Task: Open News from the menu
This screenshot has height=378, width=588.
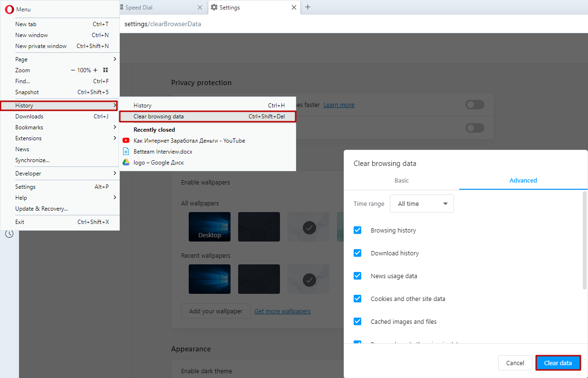Action: (x=59, y=149)
